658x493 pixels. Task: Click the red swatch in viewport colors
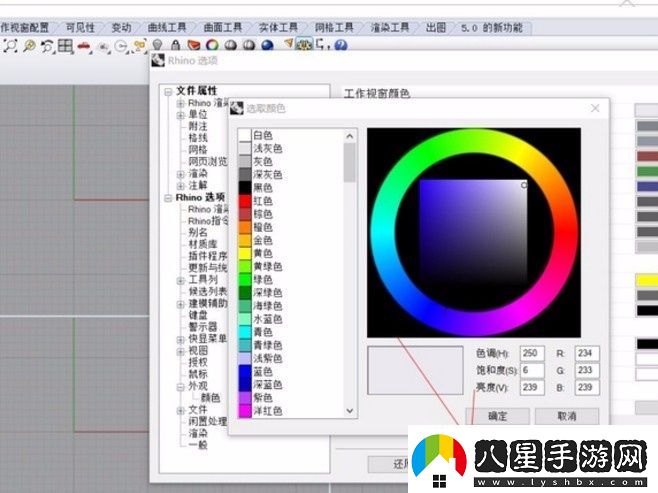tap(647, 157)
